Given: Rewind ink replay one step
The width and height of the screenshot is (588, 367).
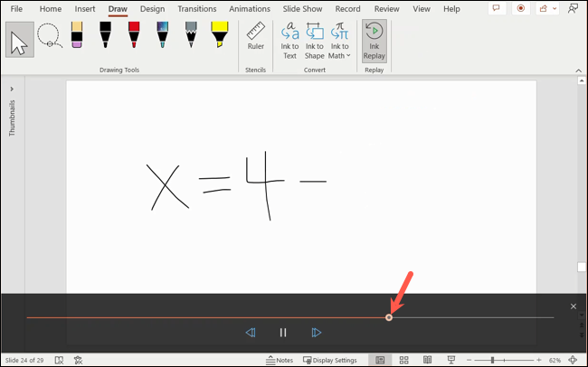Looking at the screenshot, I should (251, 333).
